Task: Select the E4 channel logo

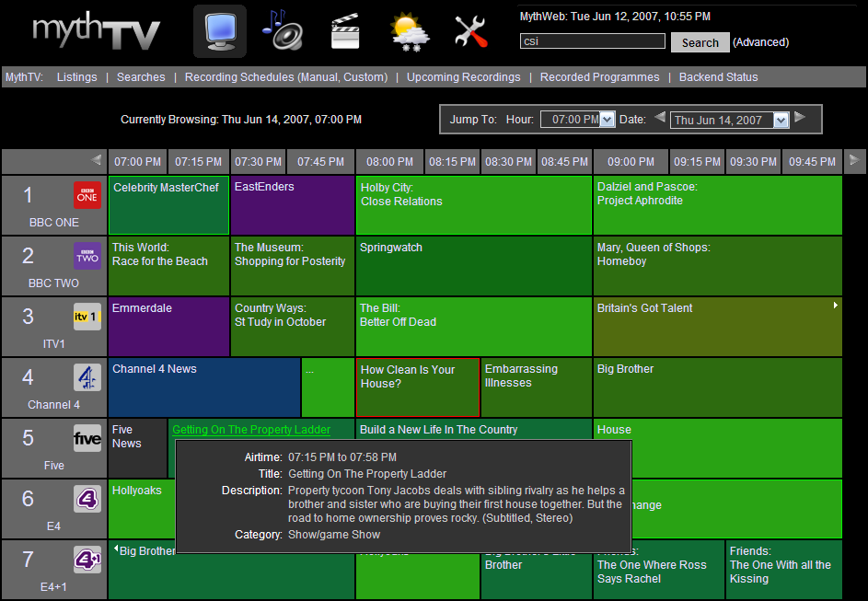Action: click(x=87, y=499)
